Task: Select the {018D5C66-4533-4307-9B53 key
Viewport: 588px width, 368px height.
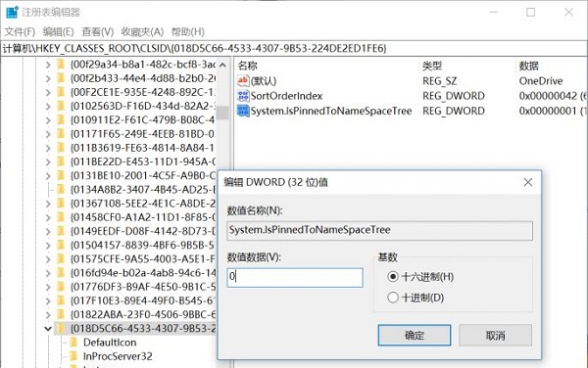Action: click(x=143, y=328)
